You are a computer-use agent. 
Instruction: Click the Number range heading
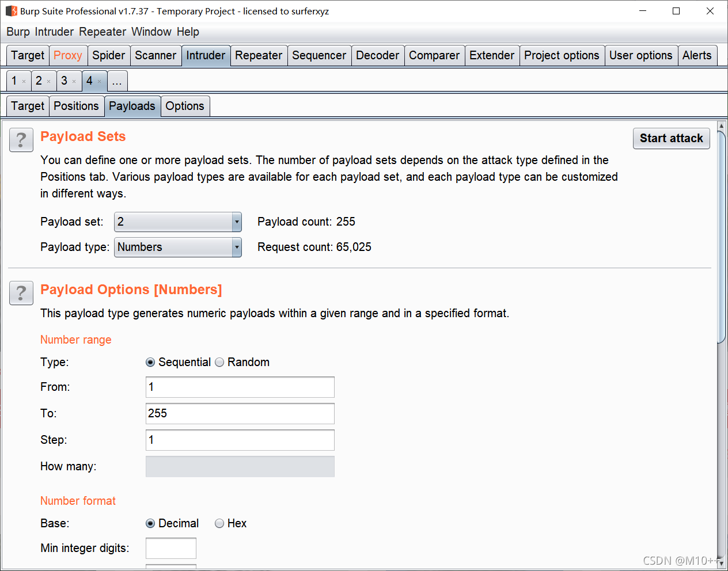click(76, 340)
